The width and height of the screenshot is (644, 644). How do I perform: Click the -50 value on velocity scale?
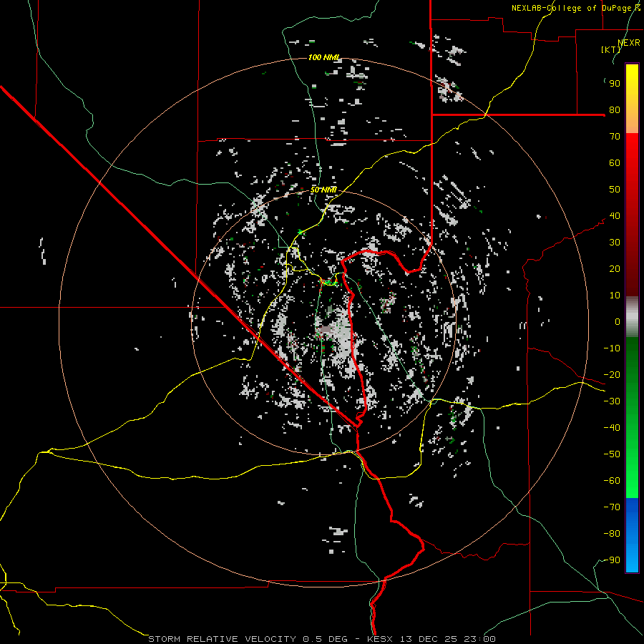[x=612, y=454]
